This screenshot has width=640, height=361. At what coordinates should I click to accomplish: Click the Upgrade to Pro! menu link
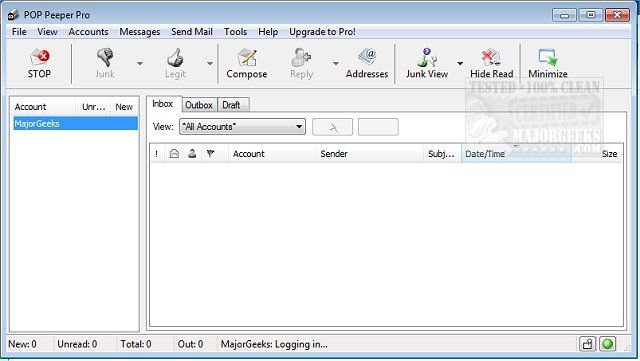tap(322, 32)
